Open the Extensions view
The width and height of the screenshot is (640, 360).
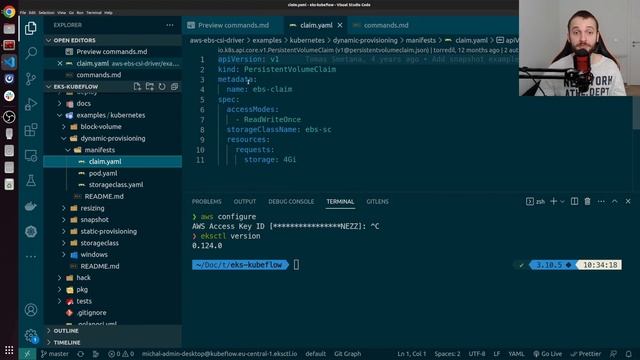(31, 130)
